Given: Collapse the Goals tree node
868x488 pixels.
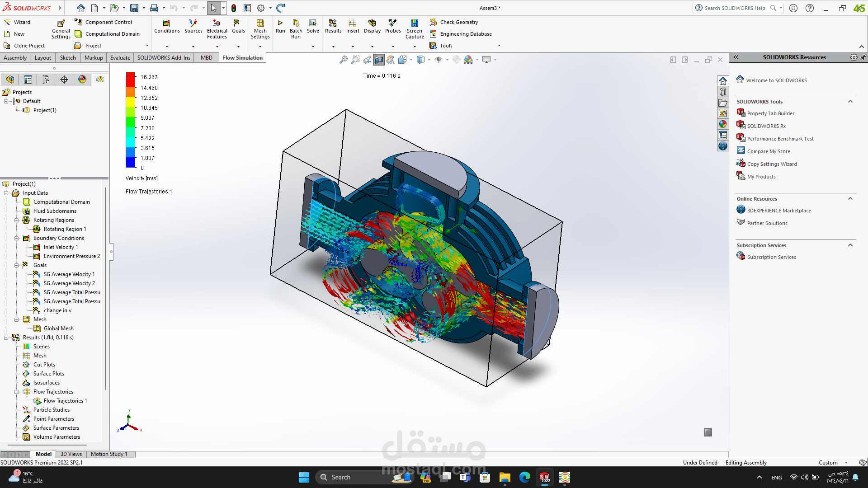Looking at the screenshot, I should [x=17, y=265].
